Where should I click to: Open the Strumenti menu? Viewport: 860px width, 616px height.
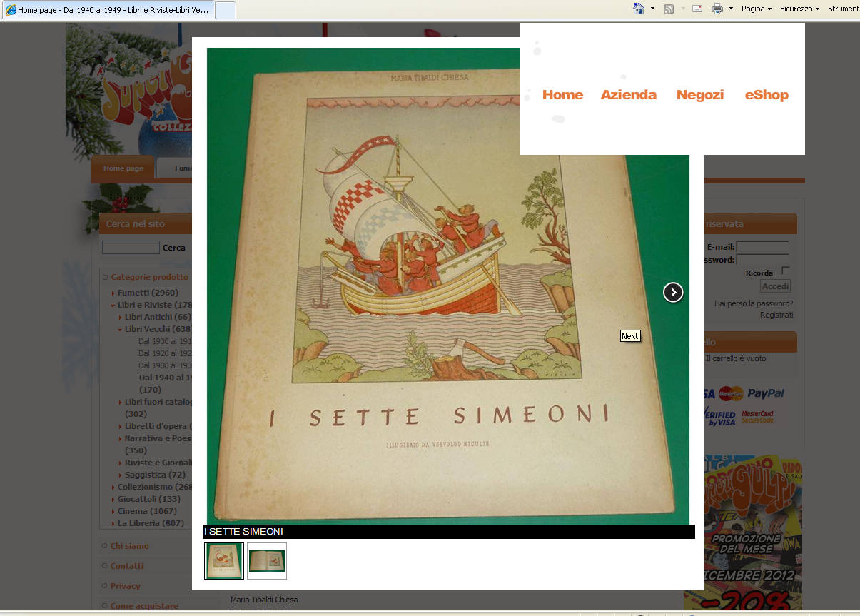pos(843,9)
